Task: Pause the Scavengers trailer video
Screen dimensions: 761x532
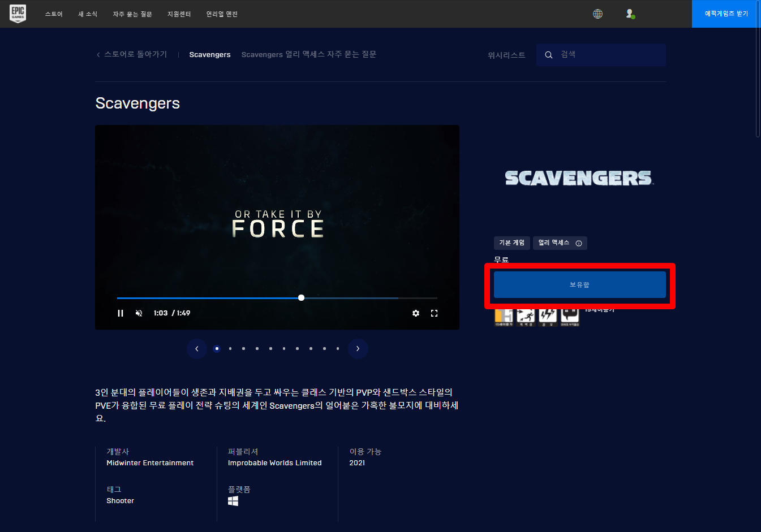Action: click(121, 313)
